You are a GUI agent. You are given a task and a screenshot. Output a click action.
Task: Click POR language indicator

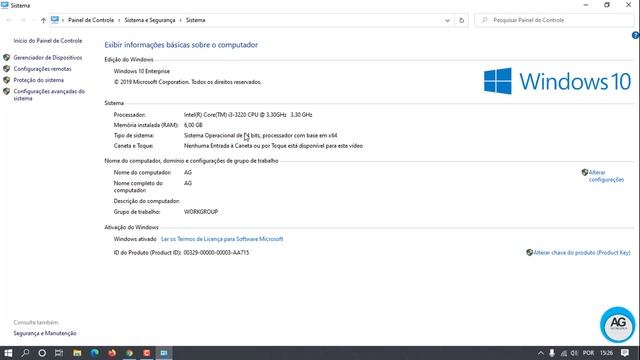point(588,353)
